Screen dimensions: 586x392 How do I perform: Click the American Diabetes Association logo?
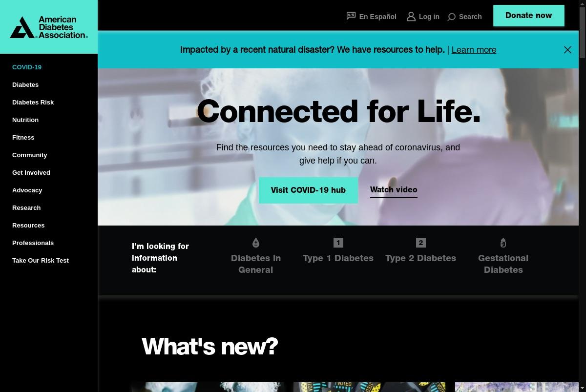point(49,27)
